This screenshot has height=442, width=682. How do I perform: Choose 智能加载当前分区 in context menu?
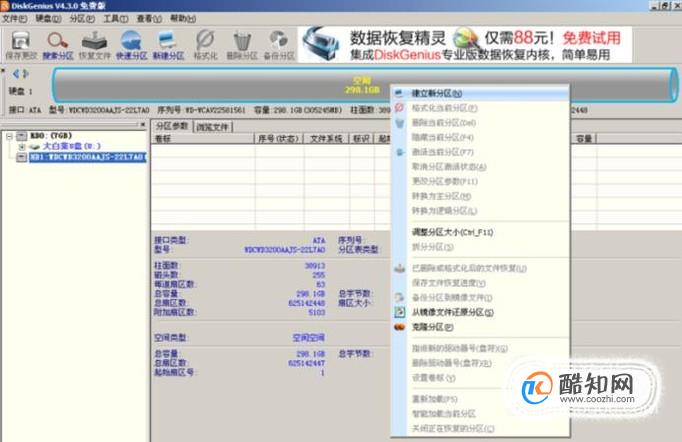[x=480, y=414]
